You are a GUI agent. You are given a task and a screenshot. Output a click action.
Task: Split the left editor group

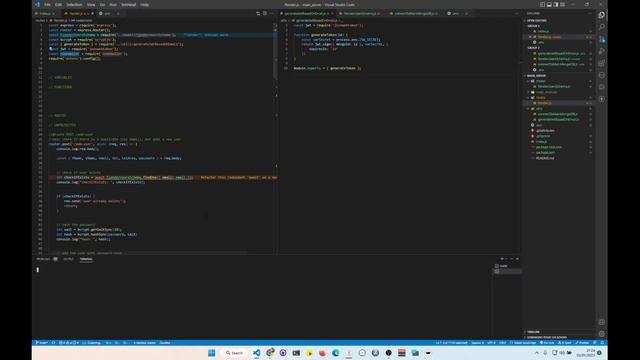click(x=264, y=13)
